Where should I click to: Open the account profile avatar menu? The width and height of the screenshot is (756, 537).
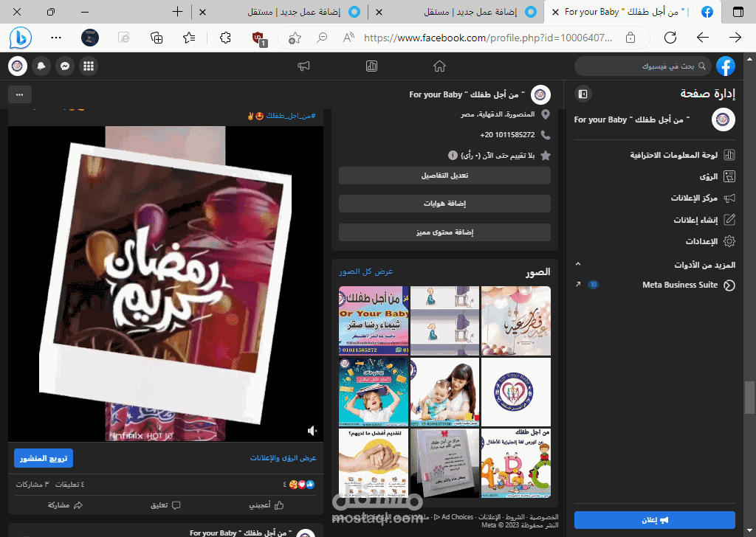coord(18,66)
